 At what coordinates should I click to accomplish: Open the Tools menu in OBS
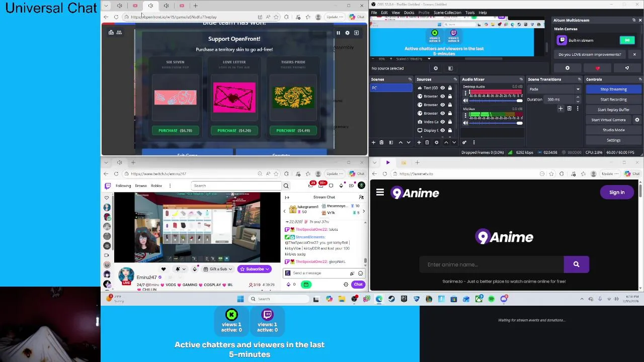(x=470, y=13)
